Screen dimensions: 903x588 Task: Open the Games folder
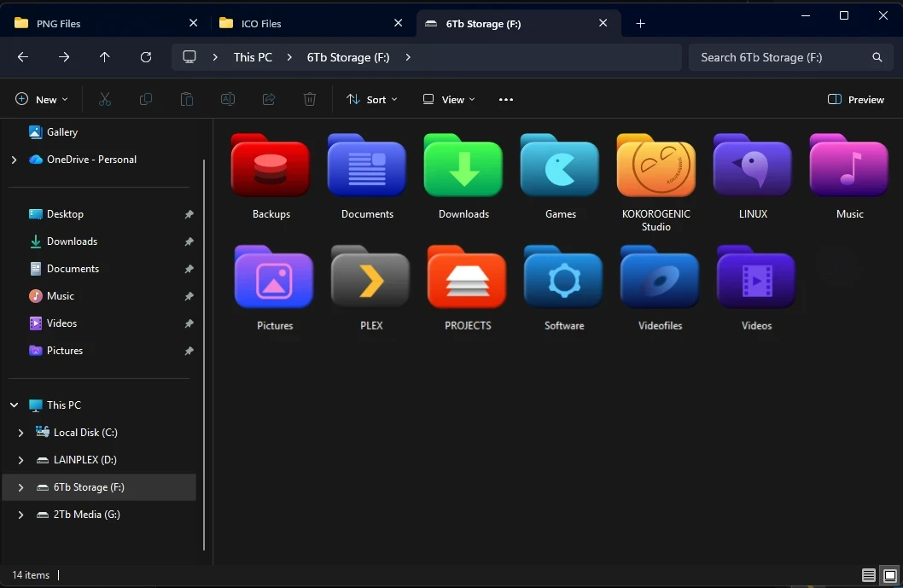pos(560,166)
